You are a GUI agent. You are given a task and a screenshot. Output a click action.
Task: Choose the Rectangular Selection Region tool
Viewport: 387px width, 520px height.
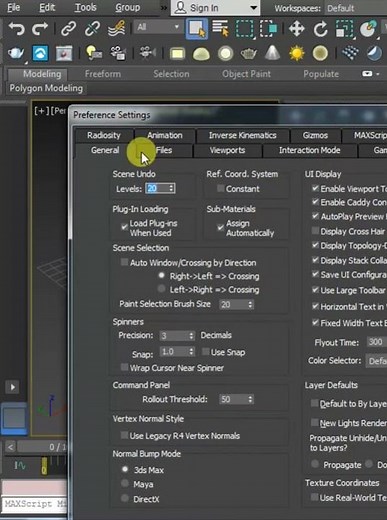tap(245, 29)
